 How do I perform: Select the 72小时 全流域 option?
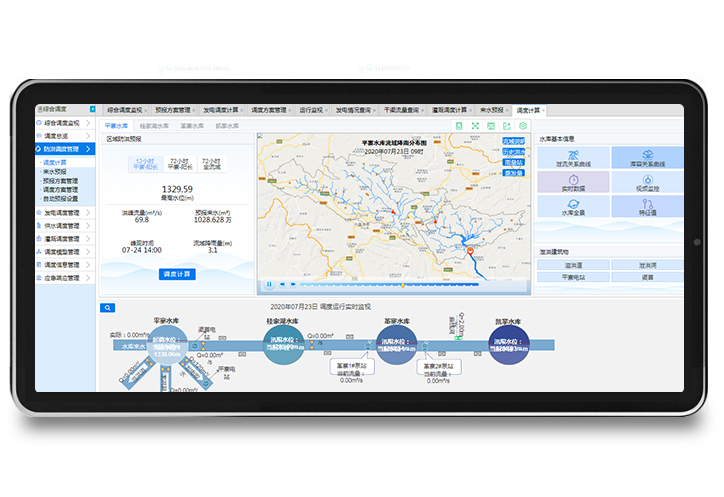point(211,163)
